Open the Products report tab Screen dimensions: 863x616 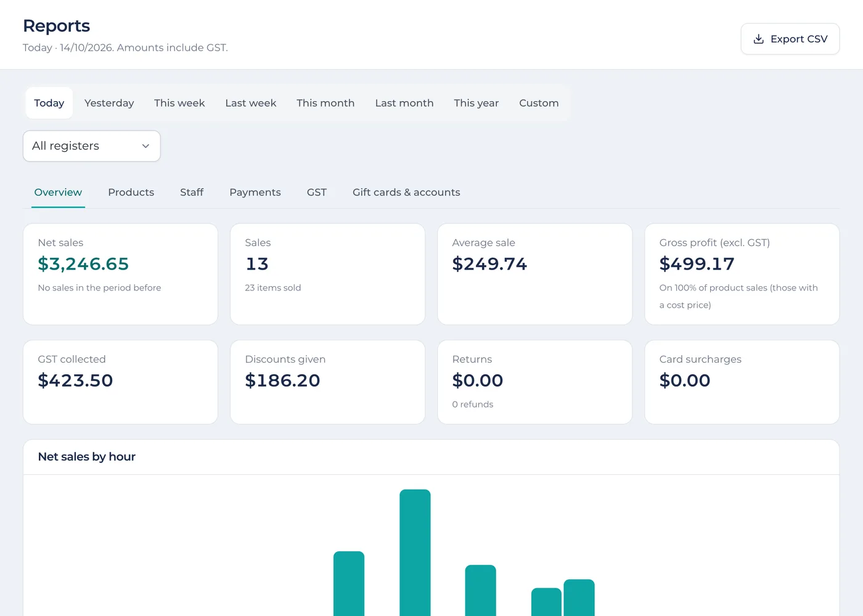coord(131,192)
